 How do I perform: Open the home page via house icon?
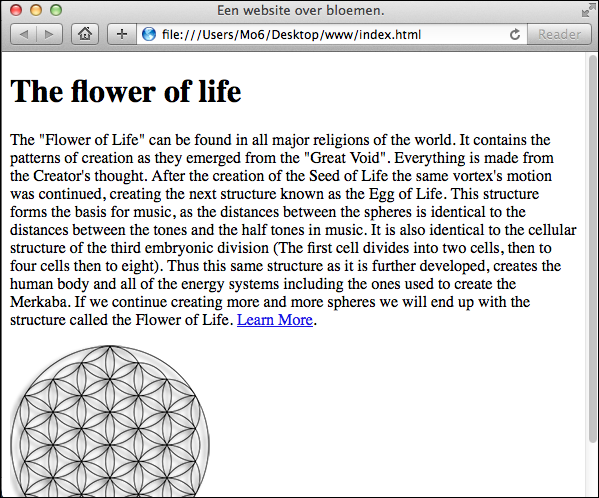pyautogui.click(x=85, y=34)
